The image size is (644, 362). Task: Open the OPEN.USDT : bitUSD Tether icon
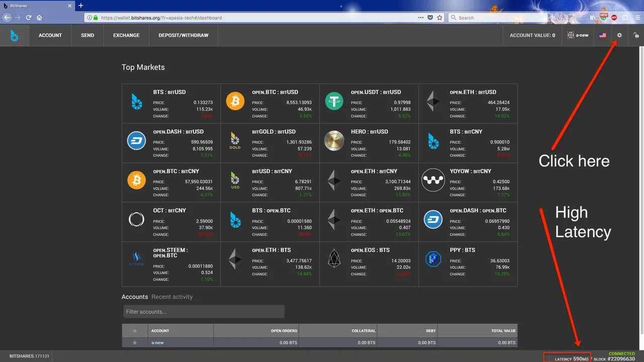coord(334,101)
